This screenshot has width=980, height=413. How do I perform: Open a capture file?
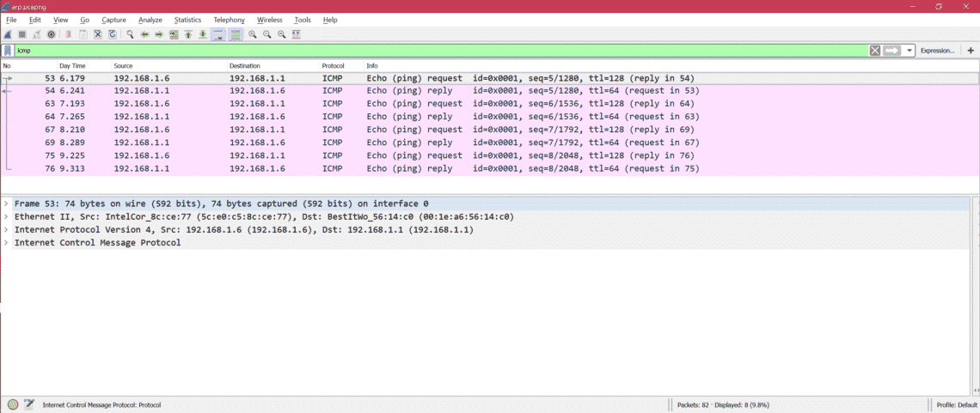tap(68, 35)
